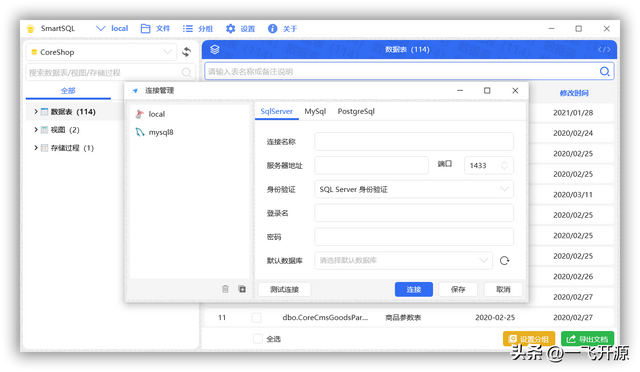Click the 登录名 input field

pyautogui.click(x=414, y=213)
